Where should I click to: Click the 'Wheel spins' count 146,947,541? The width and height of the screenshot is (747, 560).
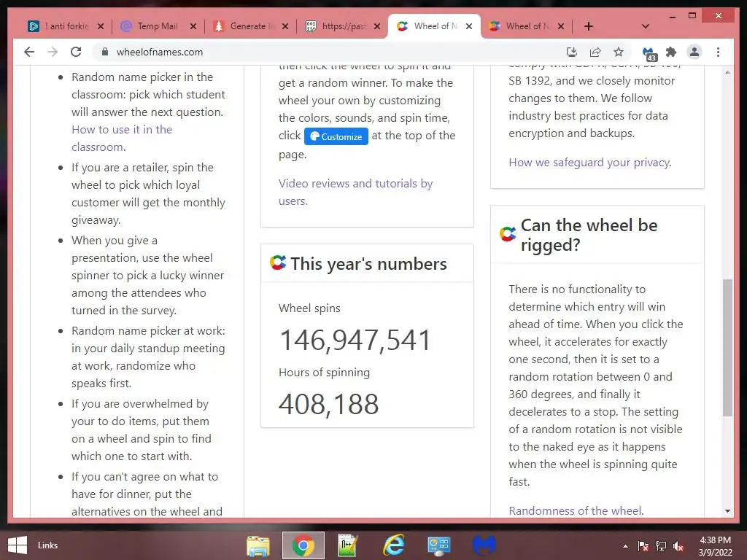tap(355, 340)
